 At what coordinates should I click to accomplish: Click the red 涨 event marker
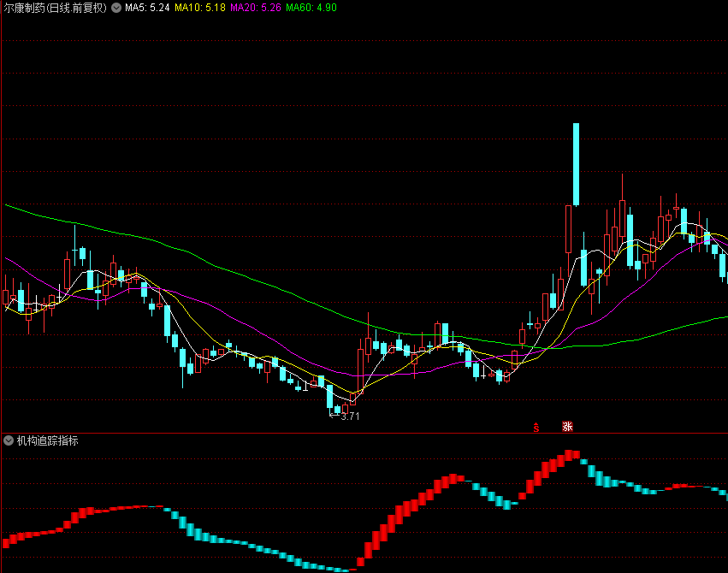point(567,427)
